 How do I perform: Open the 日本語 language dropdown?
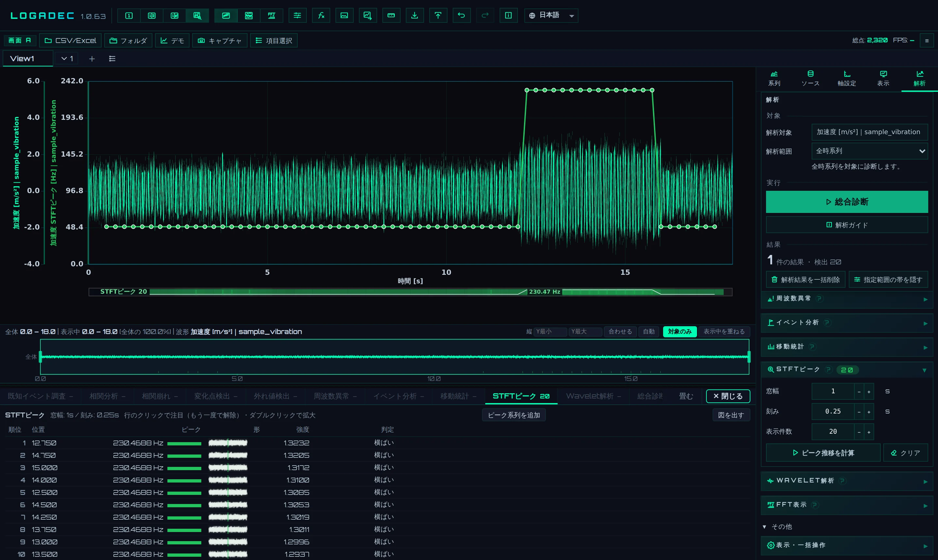click(551, 16)
